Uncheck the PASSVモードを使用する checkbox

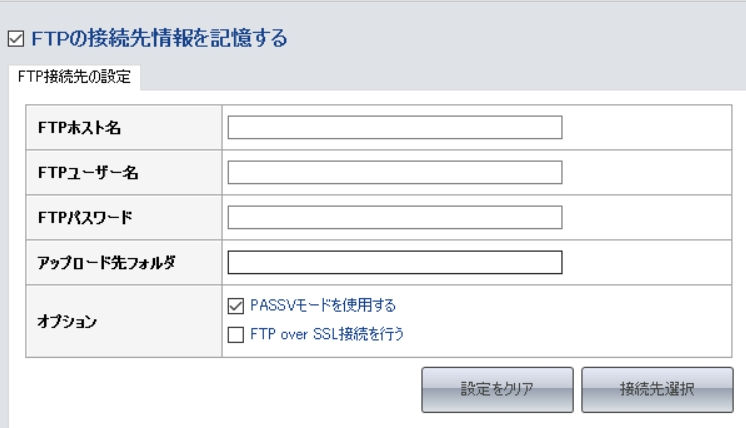[236, 306]
